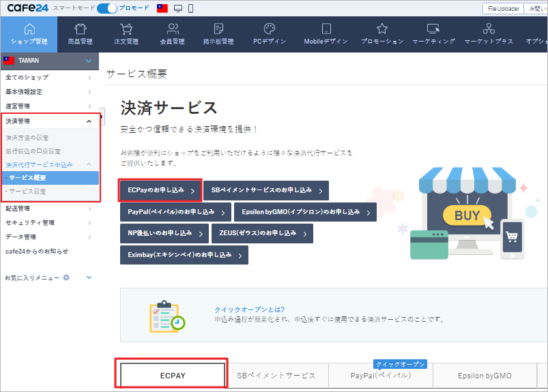Open 会員管理 people icon menu
Viewport: 548px width, 392px height.
(x=173, y=29)
